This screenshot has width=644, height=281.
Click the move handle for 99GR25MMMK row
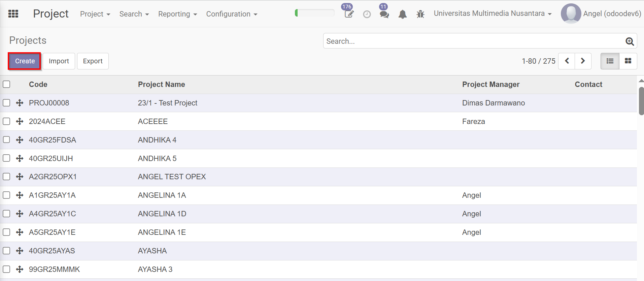[x=20, y=269]
